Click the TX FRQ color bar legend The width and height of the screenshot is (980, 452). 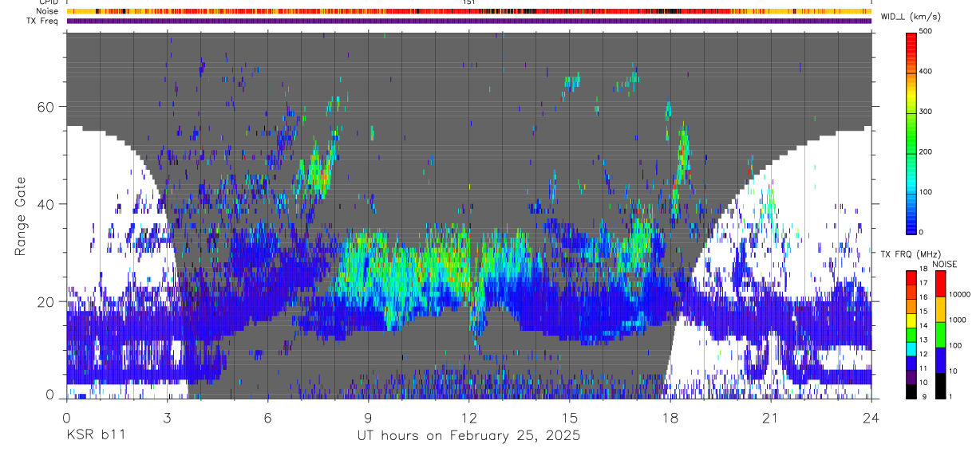(x=911, y=334)
